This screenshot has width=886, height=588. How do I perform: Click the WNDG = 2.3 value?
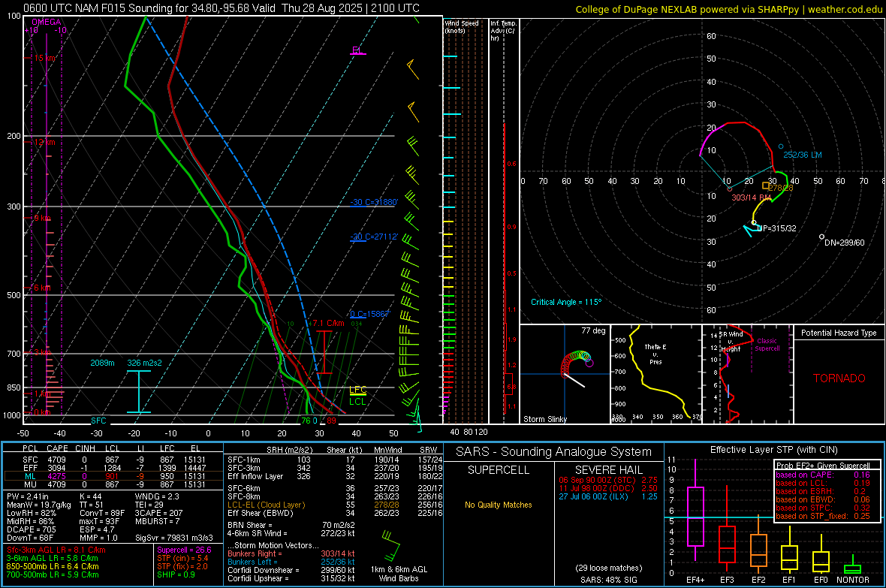click(157, 496)
